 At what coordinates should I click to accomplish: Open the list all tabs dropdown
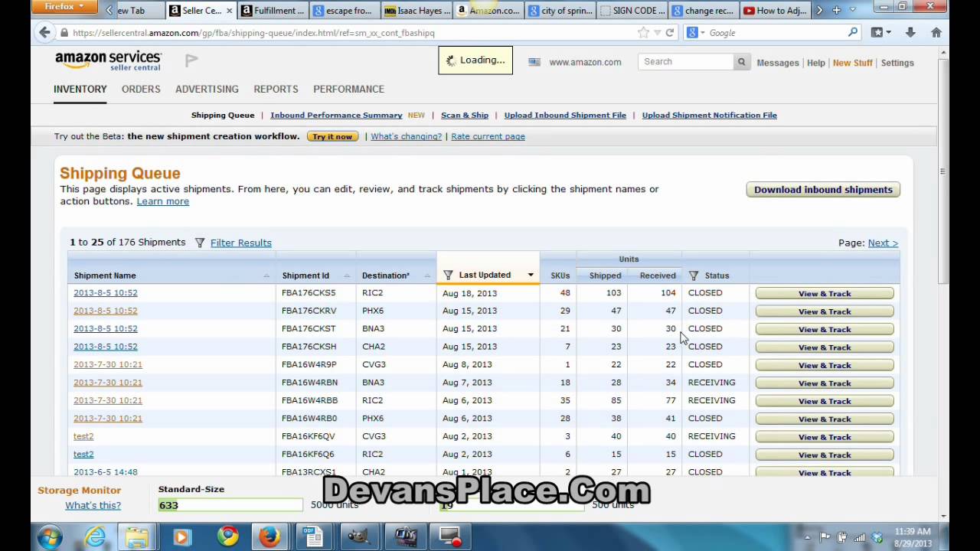click(852, 10)
